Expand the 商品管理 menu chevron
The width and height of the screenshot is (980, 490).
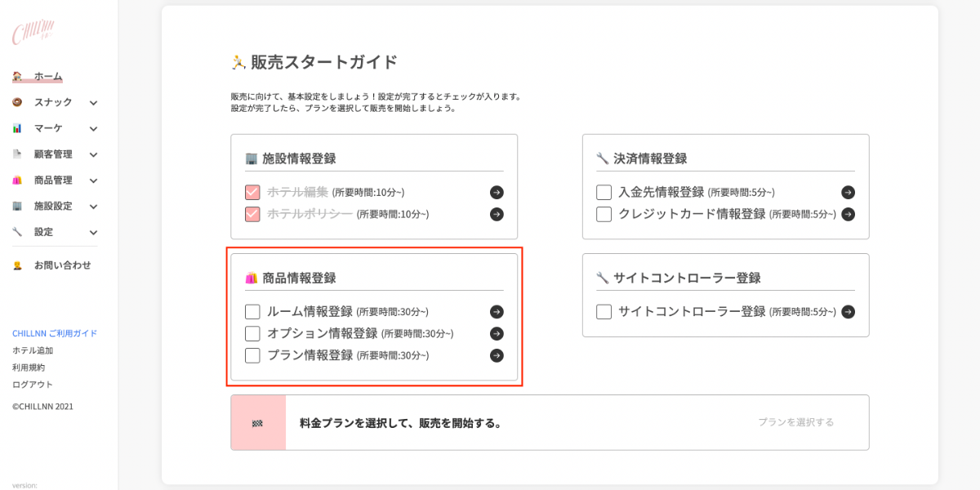click(93, 180)
